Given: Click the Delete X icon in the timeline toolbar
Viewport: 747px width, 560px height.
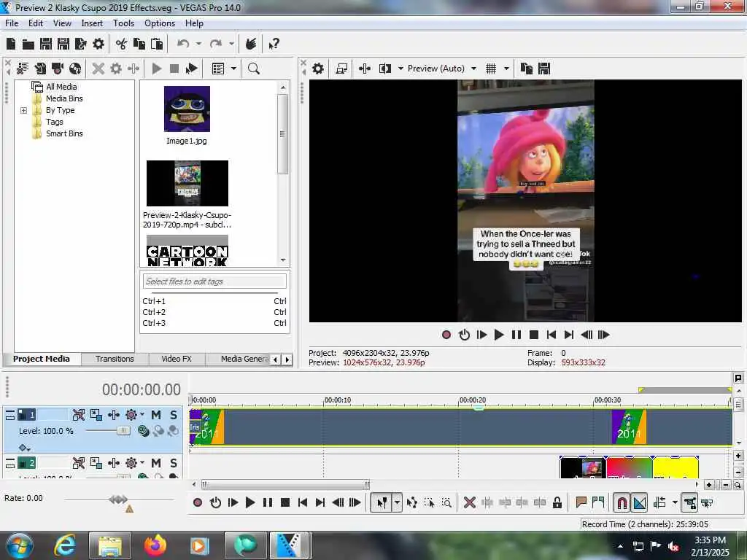Looking at the screenshot, I should pyautogui.click(x=469, y=502).
